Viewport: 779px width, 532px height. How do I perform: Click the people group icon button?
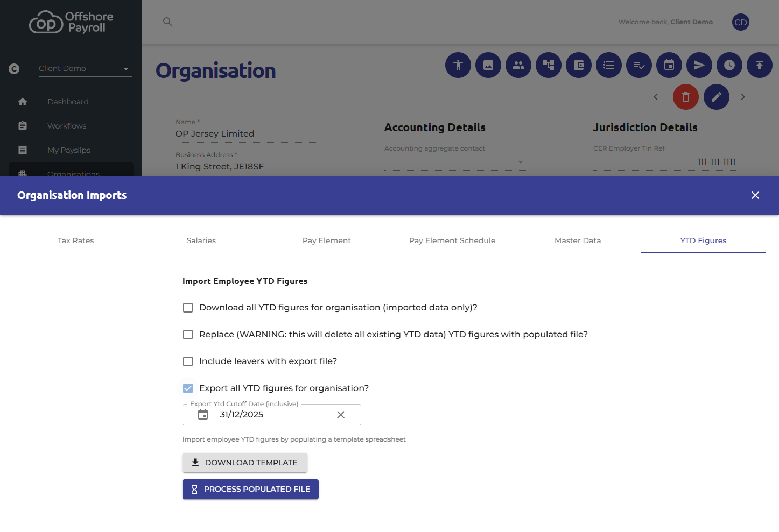518,65
